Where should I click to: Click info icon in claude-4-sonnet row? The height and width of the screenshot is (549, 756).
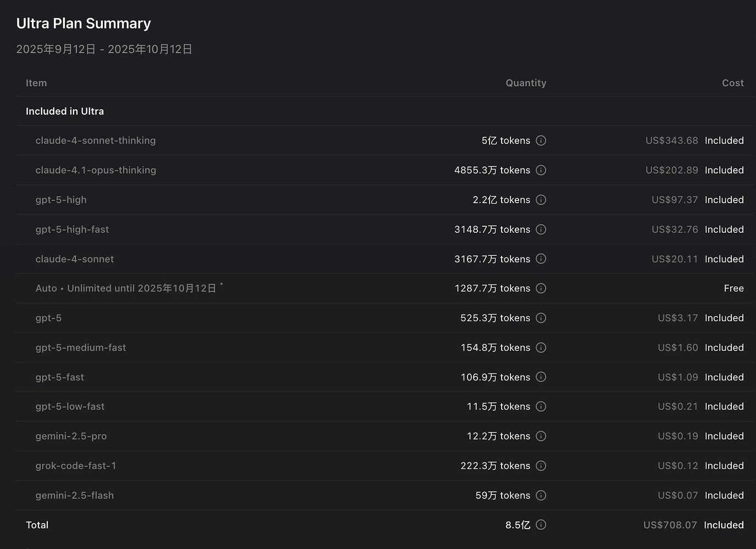(x=541, y=259)
